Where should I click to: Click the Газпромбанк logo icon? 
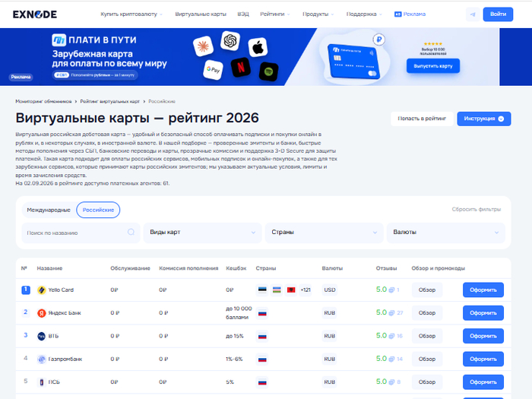coord(41,359)
